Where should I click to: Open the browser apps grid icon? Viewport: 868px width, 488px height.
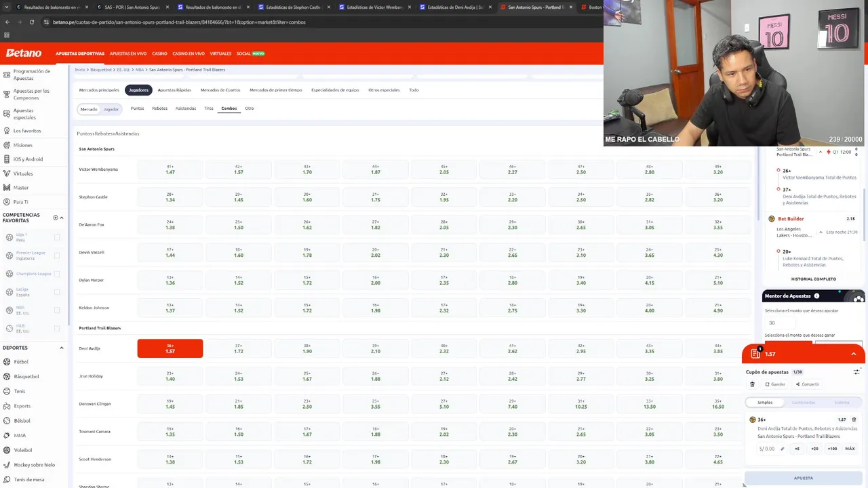coord(7,35)
